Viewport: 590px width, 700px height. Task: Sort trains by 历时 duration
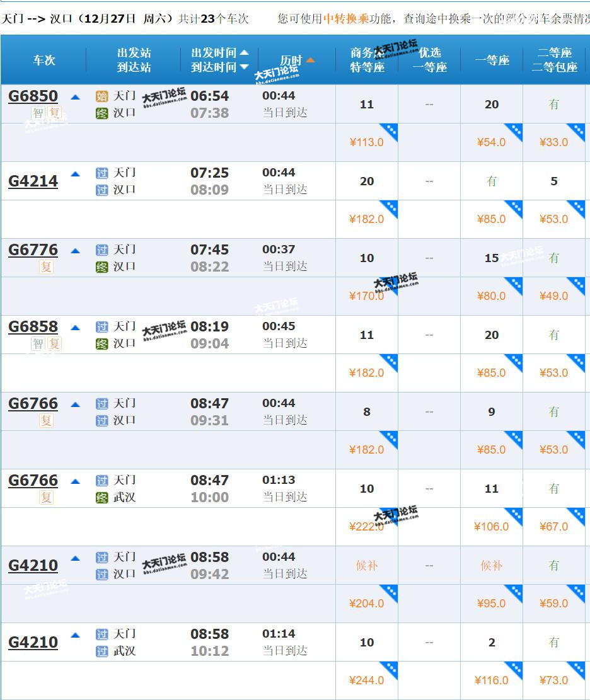click(297, 60)
